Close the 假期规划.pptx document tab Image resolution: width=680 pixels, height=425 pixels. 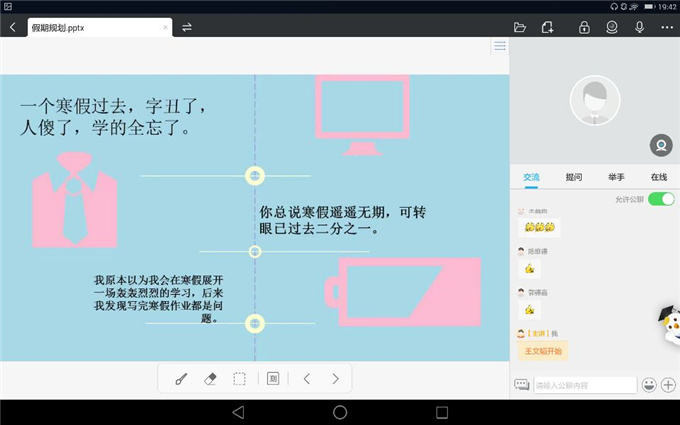(166, 27)
